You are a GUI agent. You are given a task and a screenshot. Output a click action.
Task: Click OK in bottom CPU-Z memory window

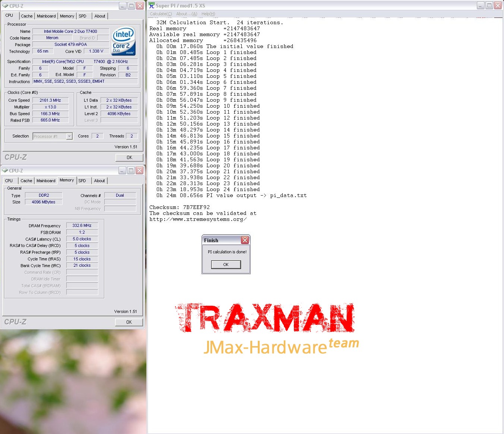(129, 322)
